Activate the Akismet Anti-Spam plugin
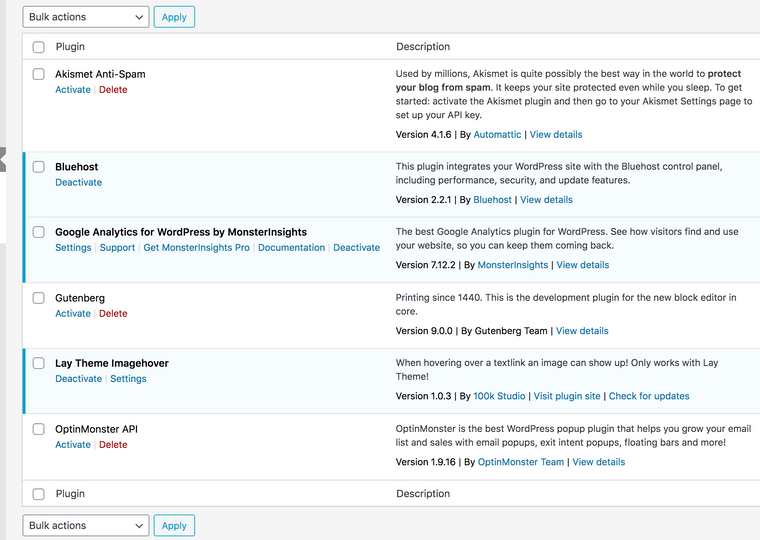The width and height of the screenshot is (760, 540). tap(73, 90)
